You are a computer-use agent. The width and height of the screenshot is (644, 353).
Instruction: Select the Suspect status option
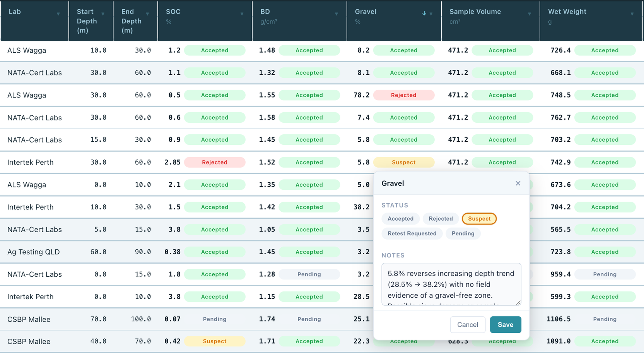479,219
